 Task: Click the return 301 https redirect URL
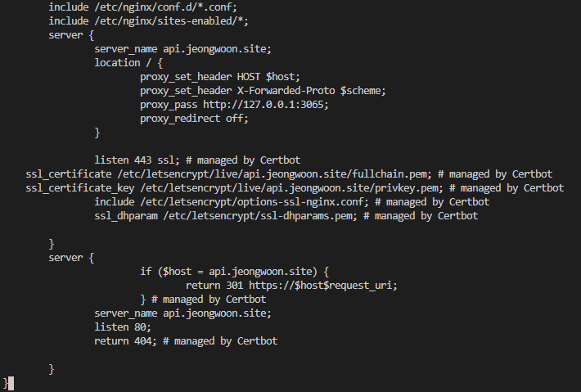click(322, 286)
